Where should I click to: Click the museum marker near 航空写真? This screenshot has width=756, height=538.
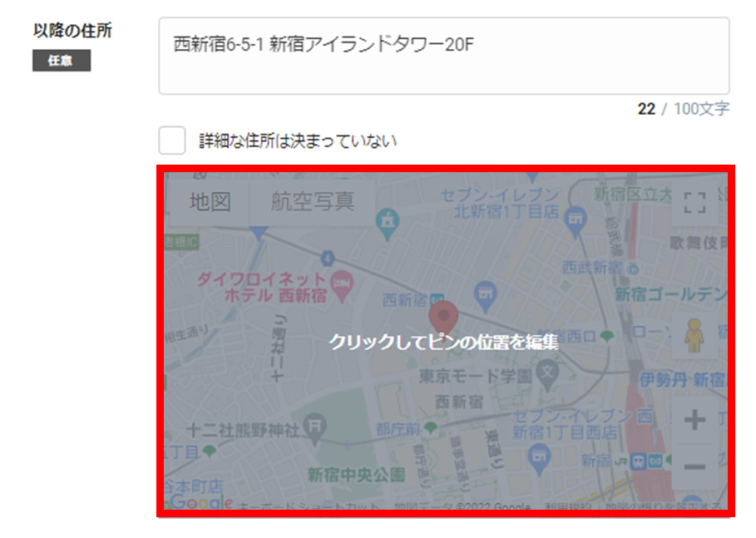(x=388, y=225)
